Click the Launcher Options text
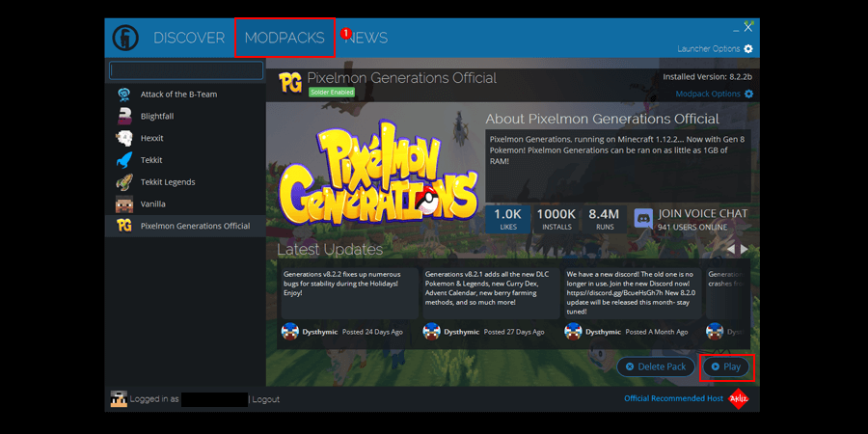The height and width of the screenshot is (434, 868). pos(709,49)
